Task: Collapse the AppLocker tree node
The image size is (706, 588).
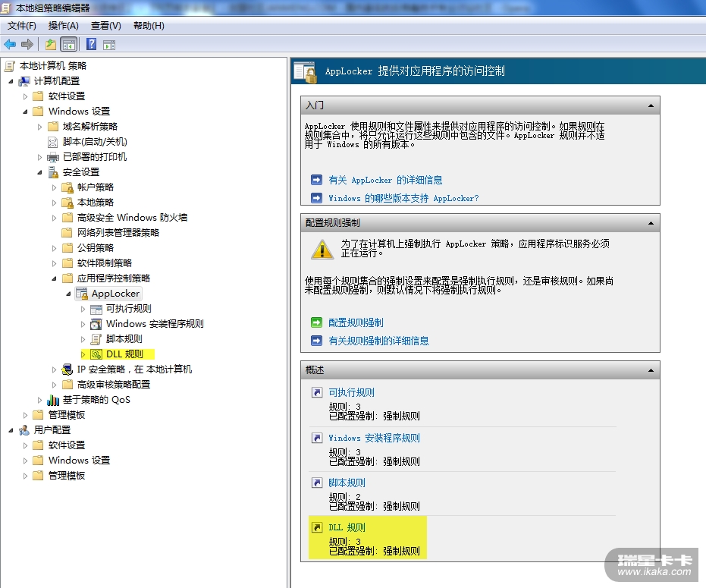Action: [68, 294]
